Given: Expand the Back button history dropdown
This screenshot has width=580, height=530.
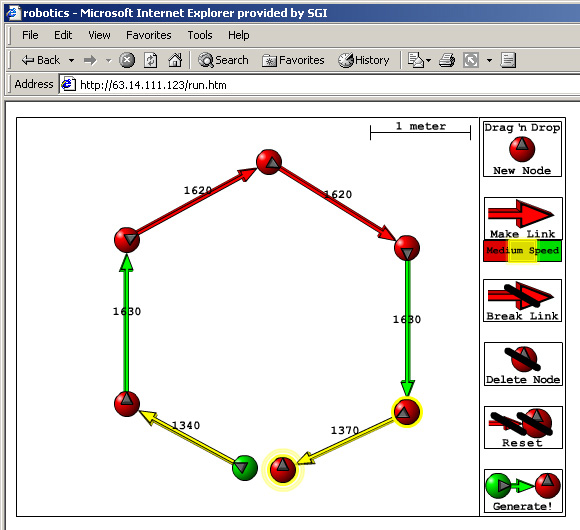Looking at the screenshot, I should pyautogui.click(x=71, y=60).
